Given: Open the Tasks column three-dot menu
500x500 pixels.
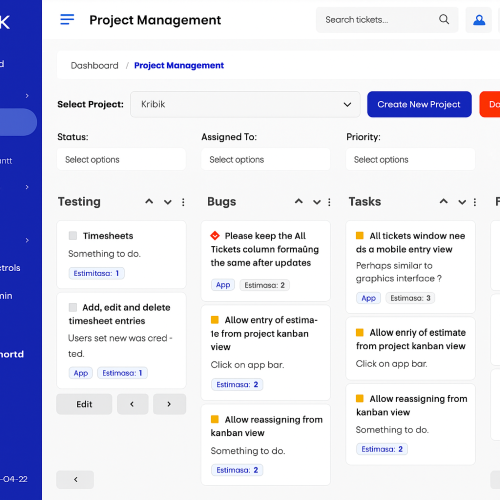Looking at the screenshot, I should tap(475, 202).
